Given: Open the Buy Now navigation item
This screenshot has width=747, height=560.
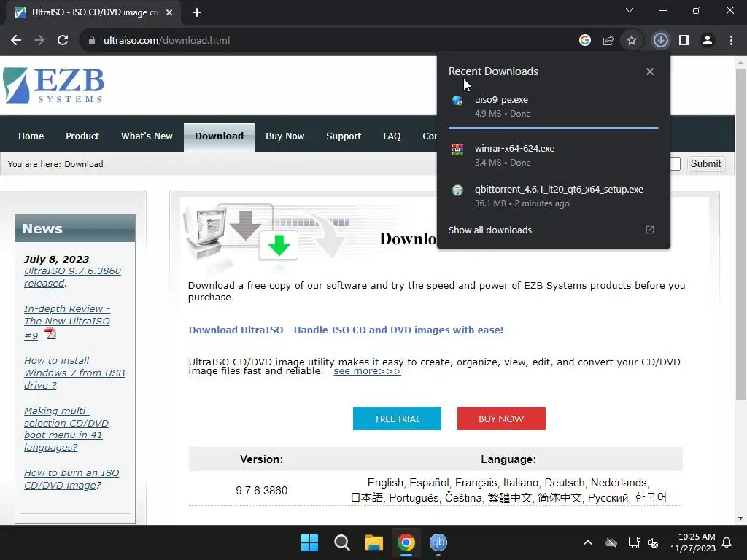Looking at the screenshot, I should (x=285, y=136).
